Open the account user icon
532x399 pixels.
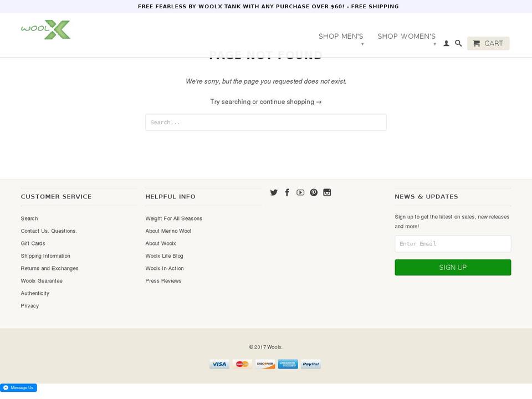pyautogui.click(x=446, y=43)
